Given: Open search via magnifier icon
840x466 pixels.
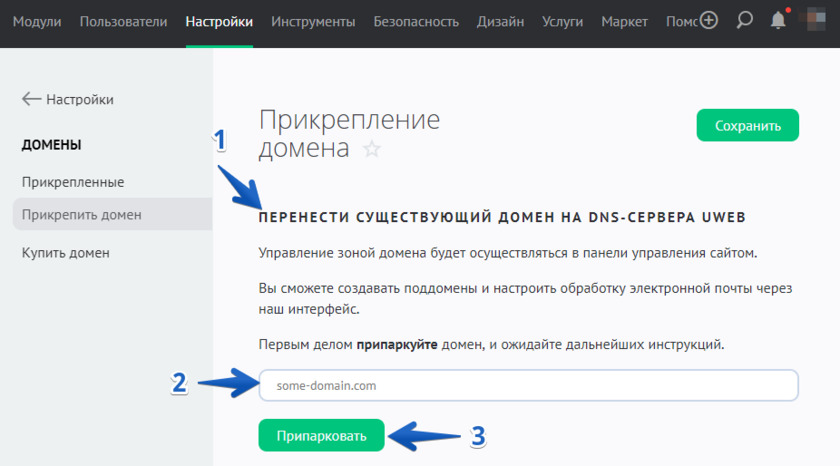Looking at the screenshot, I should 743,20.
